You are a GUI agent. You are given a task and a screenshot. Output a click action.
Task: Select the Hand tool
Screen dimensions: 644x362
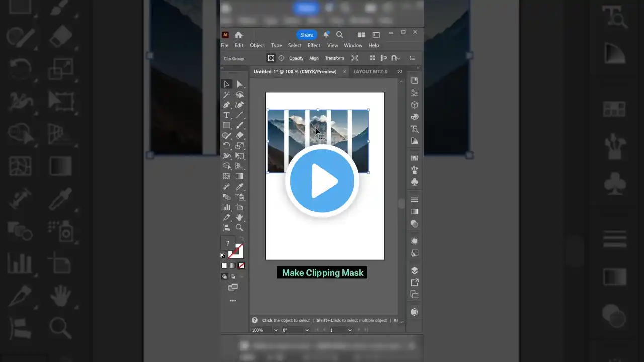coord(240,217)
